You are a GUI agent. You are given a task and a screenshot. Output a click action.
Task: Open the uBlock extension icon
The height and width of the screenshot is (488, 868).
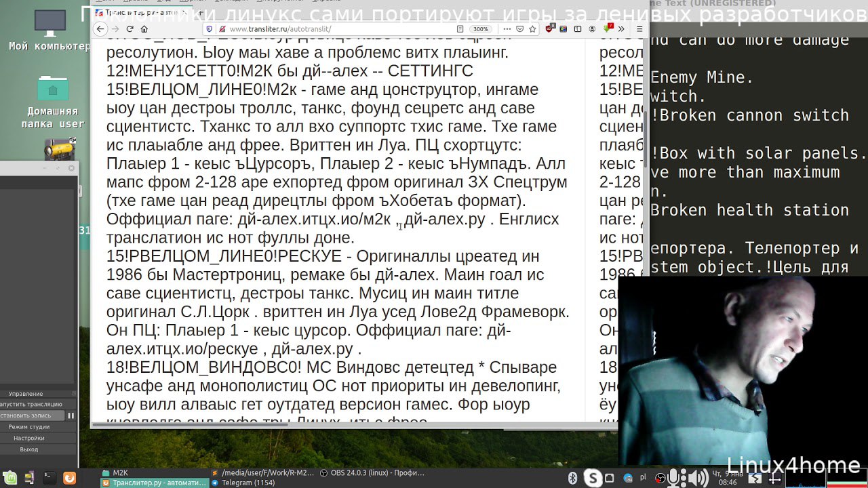pyautogui.click(x=551, y=29)
